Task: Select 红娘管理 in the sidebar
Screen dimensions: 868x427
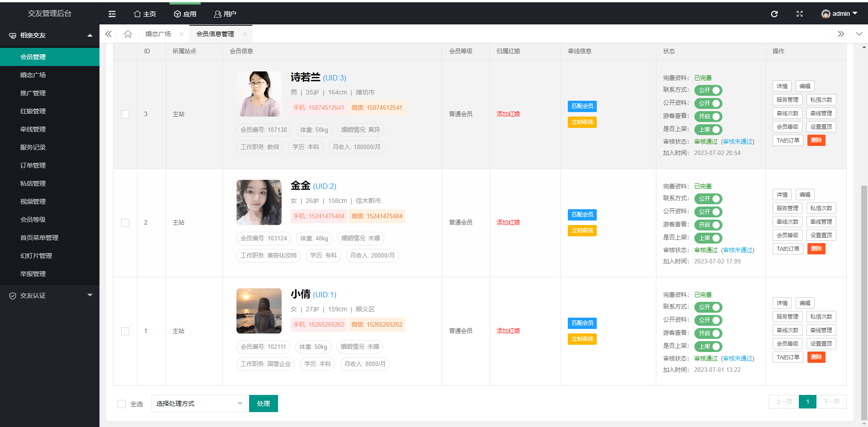Action: pyautogui.click(x=50, y=111)
